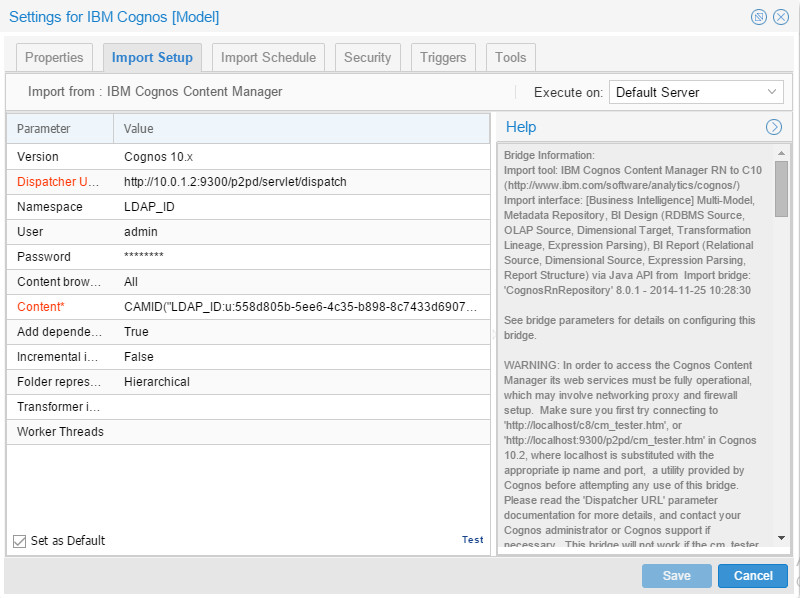Viewport: 800px width, 598px height.
Task: Click the Content CAMID value
Action: point(302,307)
